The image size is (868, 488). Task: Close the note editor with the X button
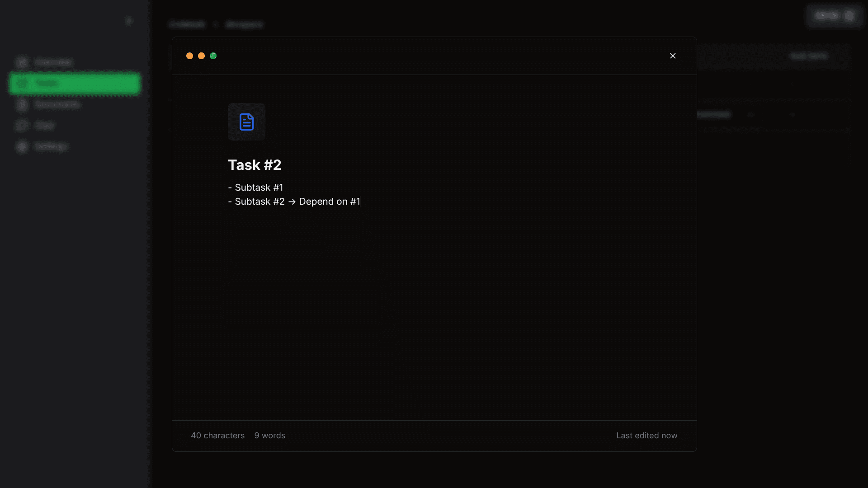[x=673, y=56]
